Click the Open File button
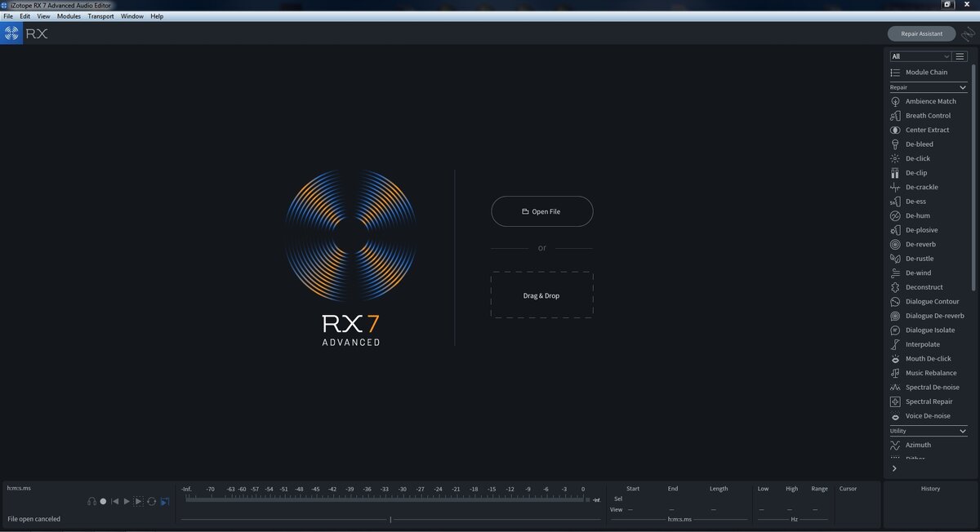Image resolution: width=980 pixels, height=532 pixels. pyautogui.click(x=542, y=211)
